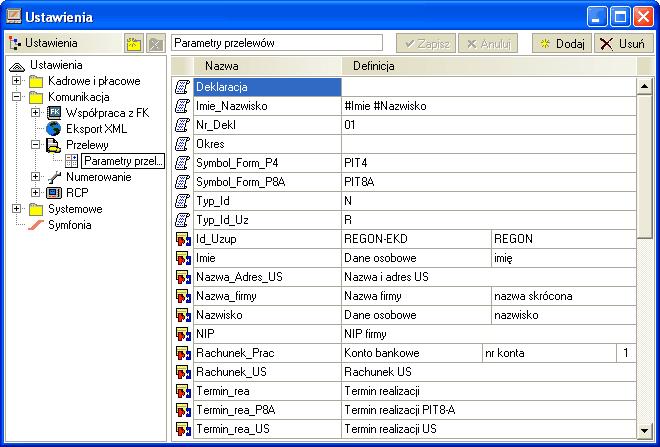The image size is (660, 447).
Task: Click the Termin realizacji PIT8-A cell
Action: (489, 410)
